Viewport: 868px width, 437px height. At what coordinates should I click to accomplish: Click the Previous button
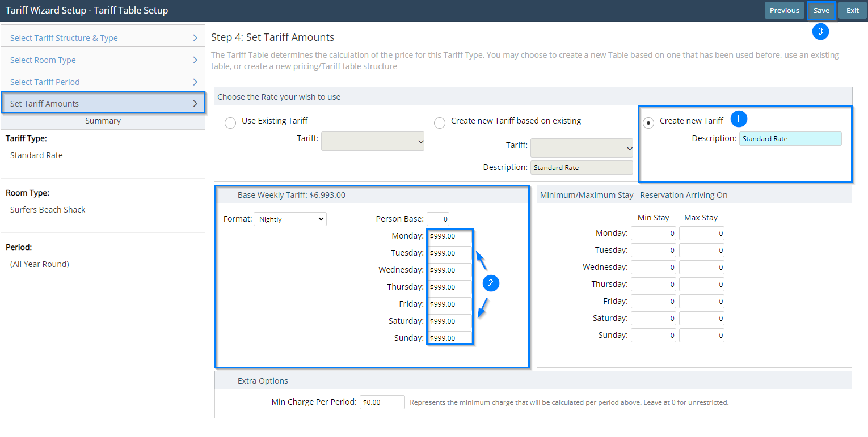coord(784,10)
